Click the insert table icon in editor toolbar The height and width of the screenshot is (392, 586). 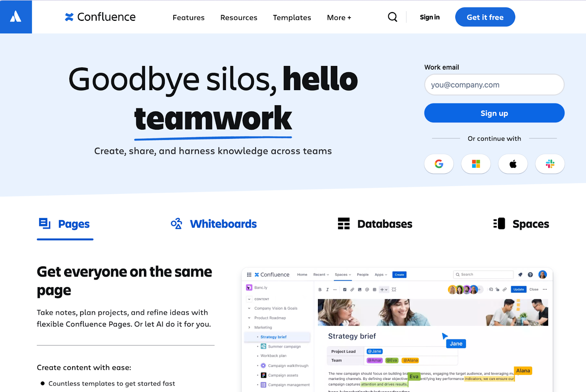(374, 289)
